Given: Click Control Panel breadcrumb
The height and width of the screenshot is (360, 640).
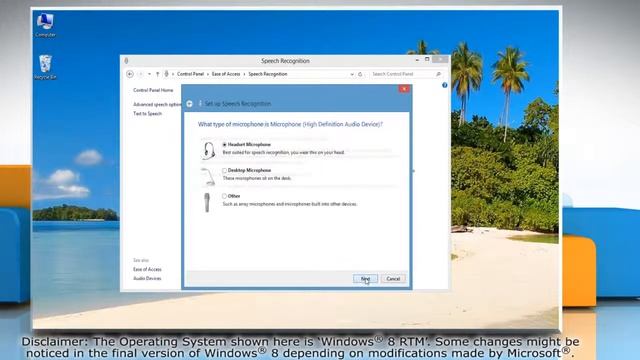Looking at the screenshot, I should 190,74.
